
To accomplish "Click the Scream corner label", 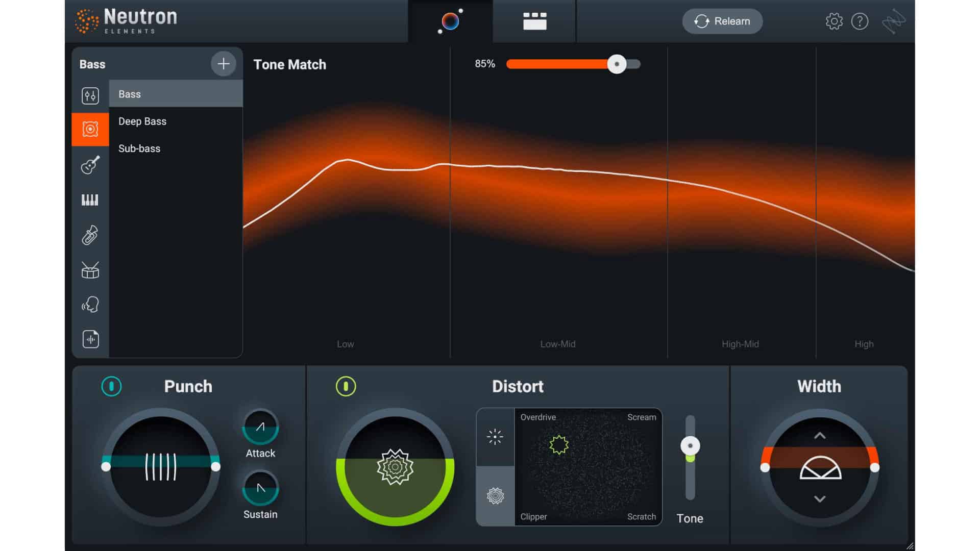I will 642,417.
